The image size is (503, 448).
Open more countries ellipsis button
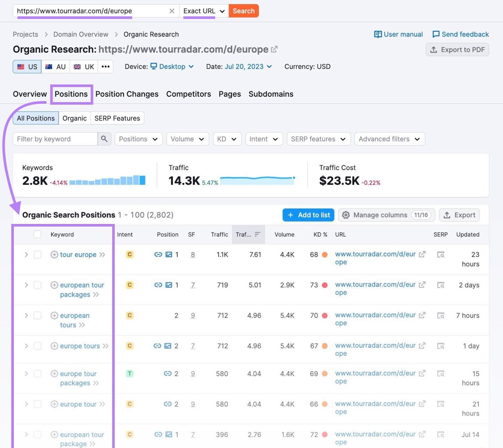[x=106, y=67]
